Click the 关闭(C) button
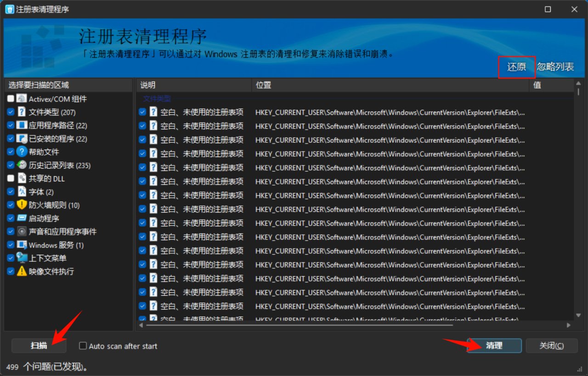This screenshot has height=376, width=588. tap(552, 346)
